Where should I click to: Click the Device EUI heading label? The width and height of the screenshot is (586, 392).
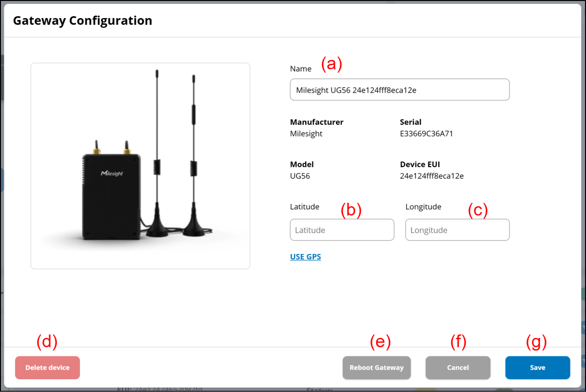420,164
